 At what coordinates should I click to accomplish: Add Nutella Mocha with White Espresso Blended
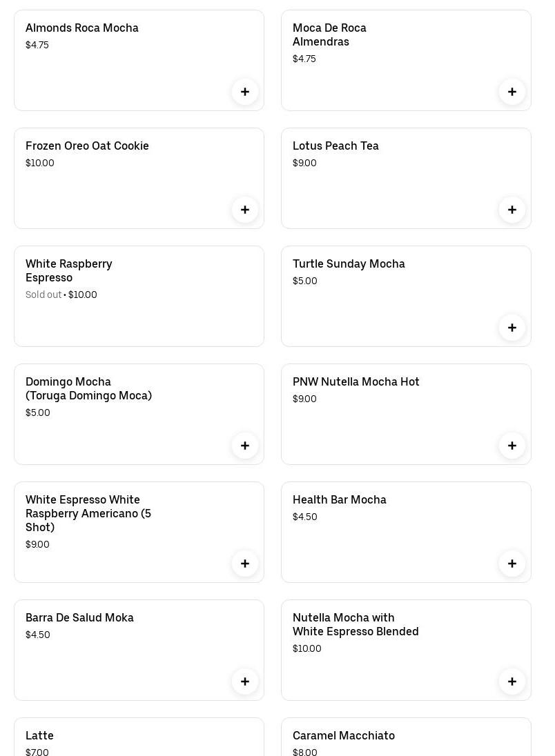512,682
